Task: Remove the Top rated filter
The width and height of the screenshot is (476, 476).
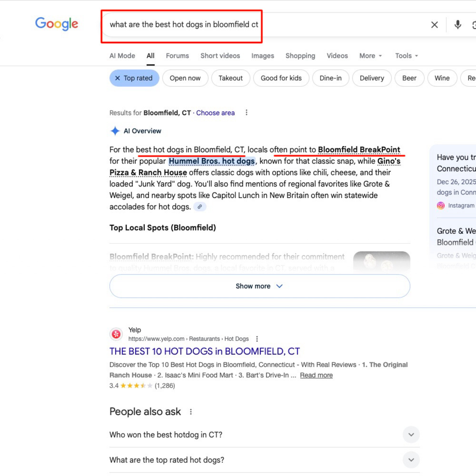Action: (x=118, y=78)
